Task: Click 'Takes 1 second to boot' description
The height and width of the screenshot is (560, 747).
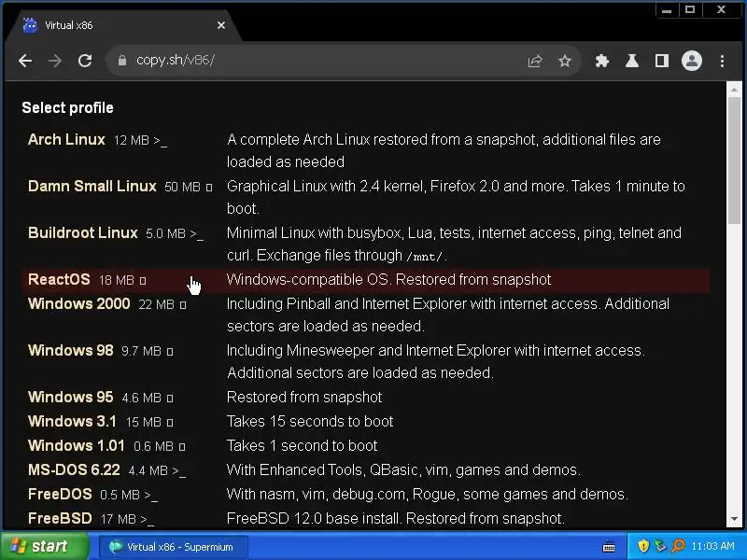Action: click(x=302, y=446)
